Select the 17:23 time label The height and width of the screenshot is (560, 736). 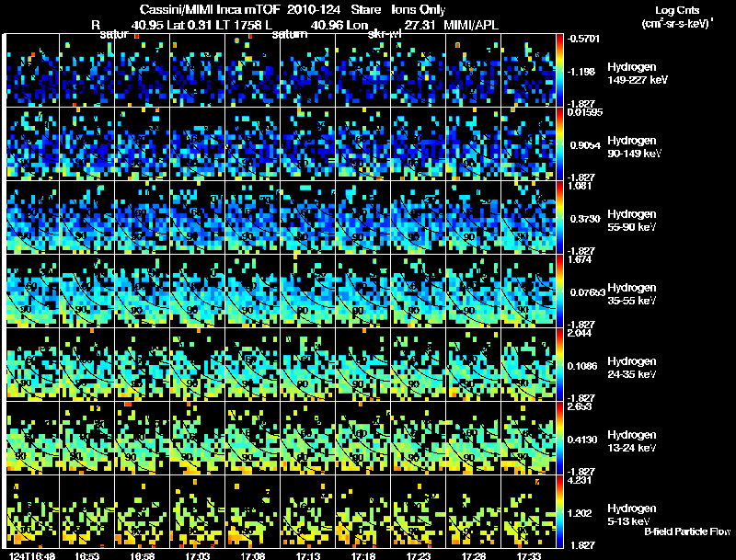click(419, 555)
